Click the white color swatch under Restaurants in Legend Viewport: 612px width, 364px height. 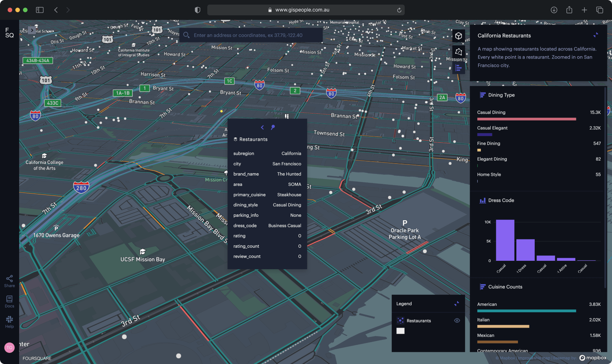(x=400, y=331)
